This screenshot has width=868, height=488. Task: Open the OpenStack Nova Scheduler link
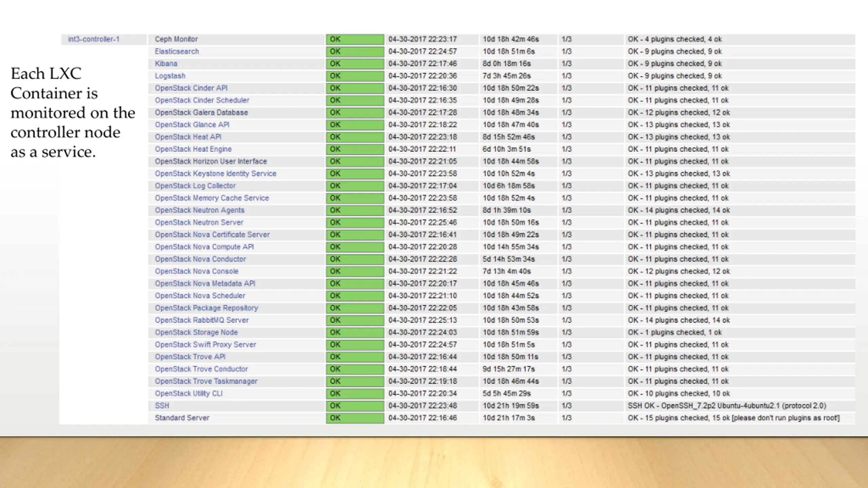tap(200, 296)
